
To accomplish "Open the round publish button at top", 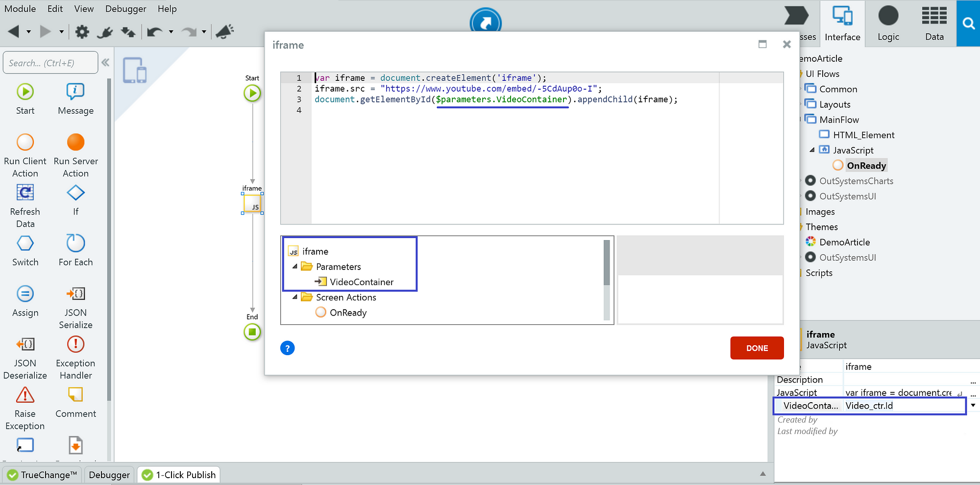I will [486, 22].
